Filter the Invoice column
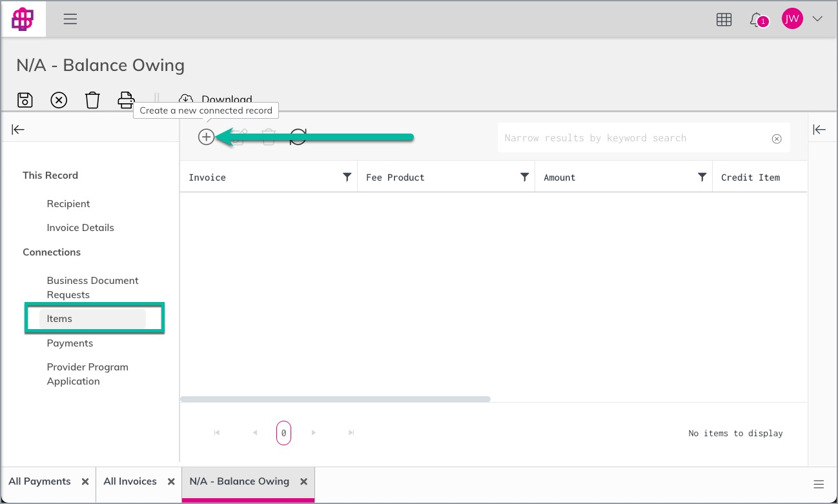This screenshot has width=838, height=504. pyautogui.click(x=347, y=177)
